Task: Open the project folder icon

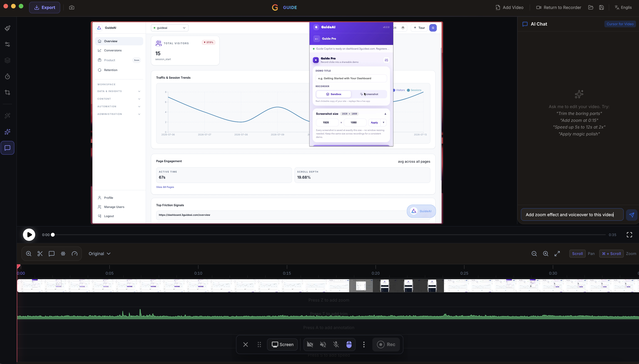Action: tap(591, 7)
